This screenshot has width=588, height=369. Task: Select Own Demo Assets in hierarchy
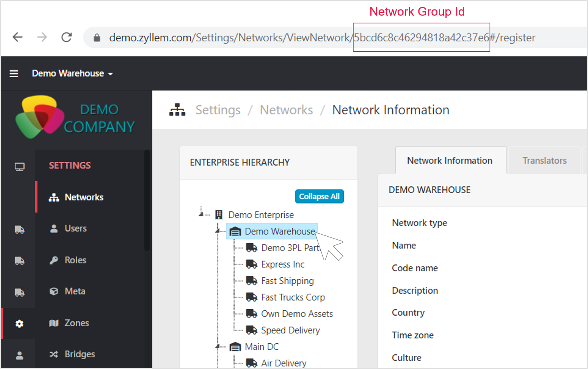click(x=297, y=314)
